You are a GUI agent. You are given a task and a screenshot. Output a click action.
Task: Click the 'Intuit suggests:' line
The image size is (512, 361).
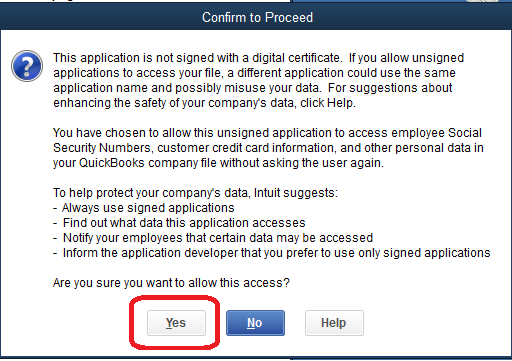(x=296, y=193)
